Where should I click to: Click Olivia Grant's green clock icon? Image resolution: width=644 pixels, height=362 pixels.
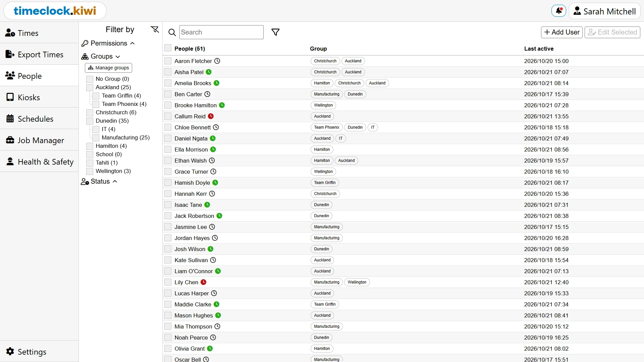coord(210,349)
